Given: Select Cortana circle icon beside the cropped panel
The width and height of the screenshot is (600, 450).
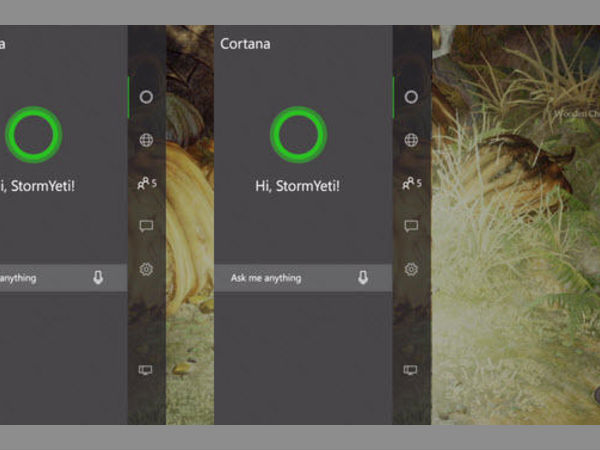Looking at the screenshot, I should 146,97.
